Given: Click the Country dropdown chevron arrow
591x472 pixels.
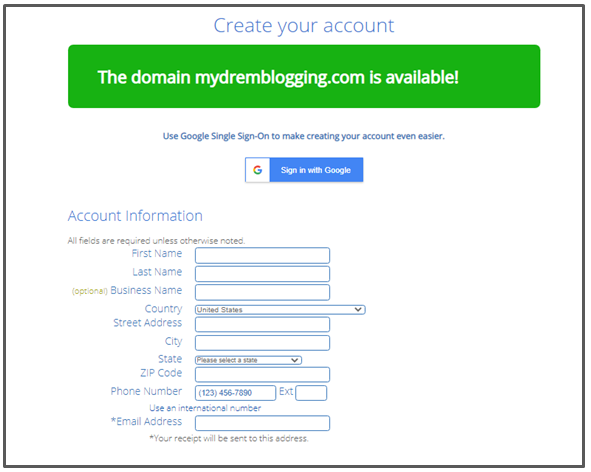Looking at the screenshot, I should [358, 310].
